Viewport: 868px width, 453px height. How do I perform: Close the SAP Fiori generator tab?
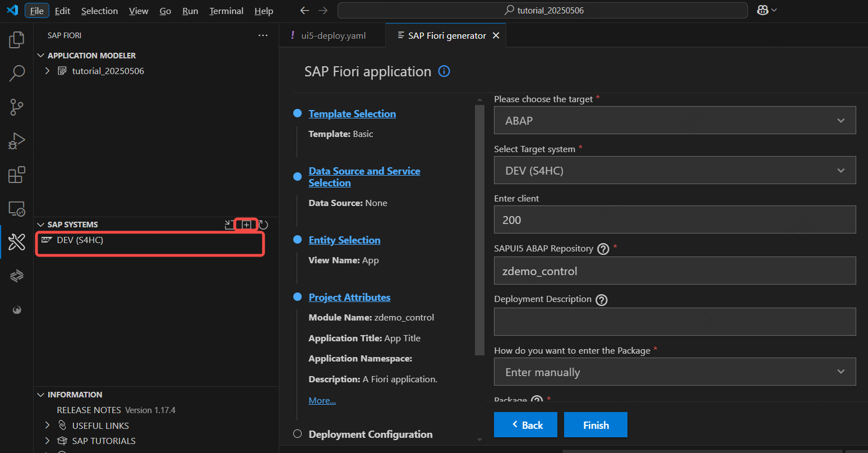(496, 35)
